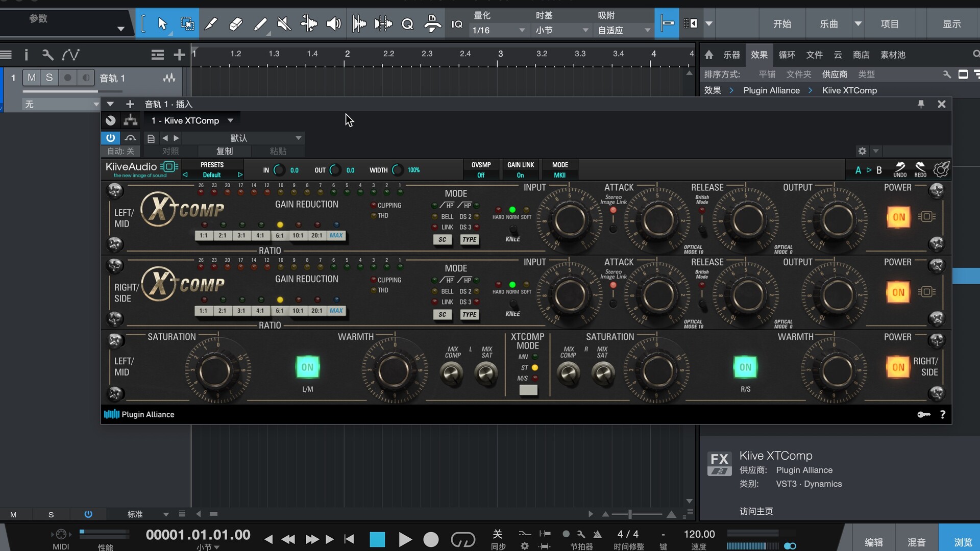Click the Redo arrow in XTComp
Viewport: 980px width, 551px height.
point(920,169)
